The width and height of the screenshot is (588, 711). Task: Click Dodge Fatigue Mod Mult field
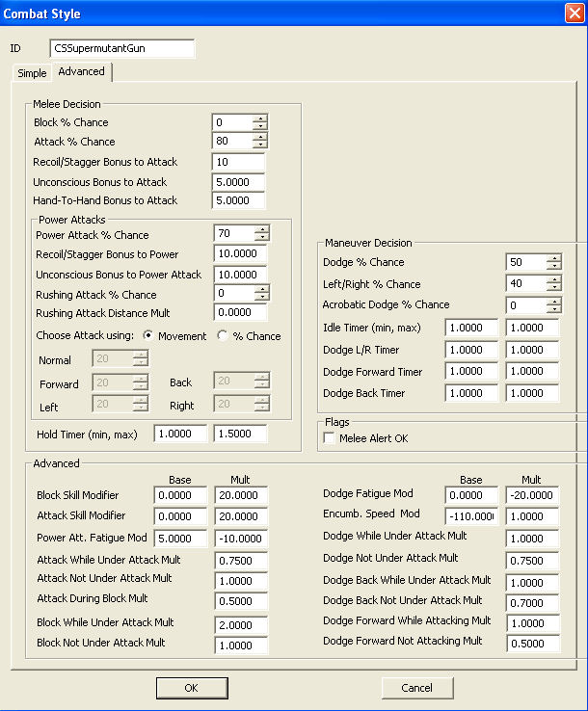tap(533, 495)
